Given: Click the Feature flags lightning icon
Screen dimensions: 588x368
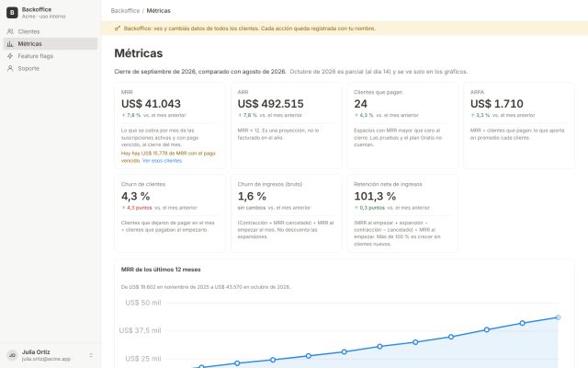Looking at the screenshot, I should coord(10,56).
